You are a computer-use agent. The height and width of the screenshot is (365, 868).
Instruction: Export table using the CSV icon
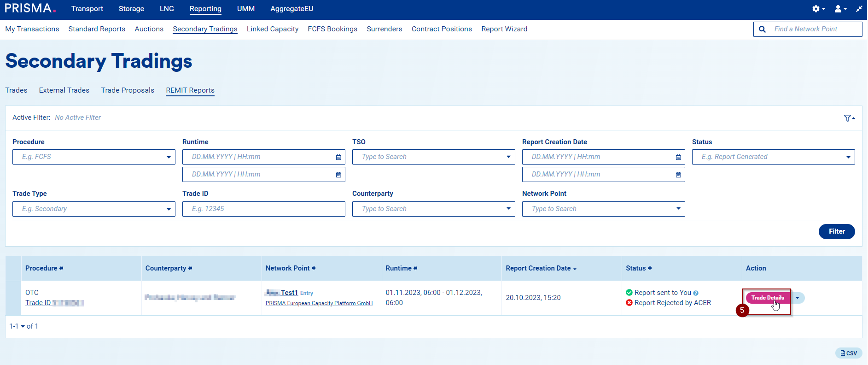[x=848, y=353]
